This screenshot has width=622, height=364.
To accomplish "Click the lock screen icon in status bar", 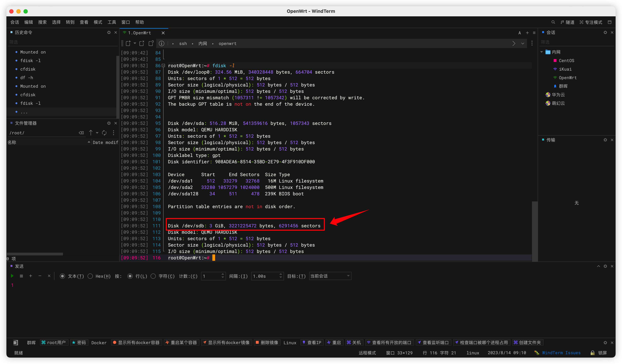I will pyautogui.click(x=592, y=353).
